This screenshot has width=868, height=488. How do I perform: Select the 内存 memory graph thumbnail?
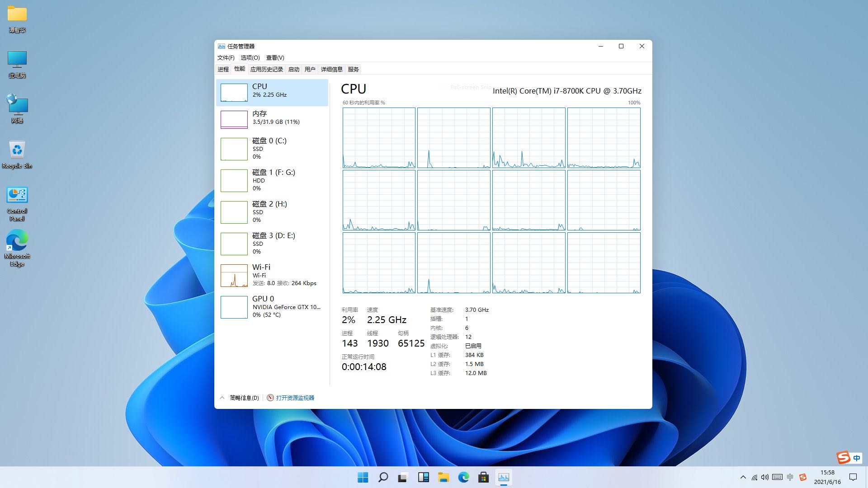click(x=234, y=119)
